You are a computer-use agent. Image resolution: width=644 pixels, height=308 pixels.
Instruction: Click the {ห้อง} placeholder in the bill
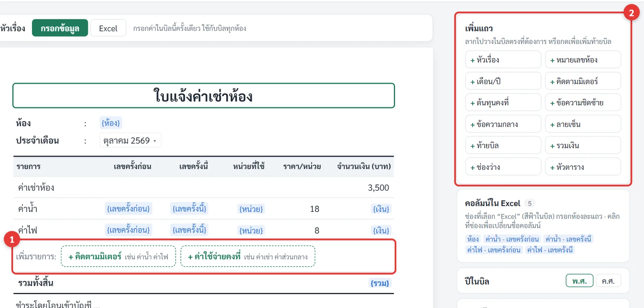pos(111,123)
